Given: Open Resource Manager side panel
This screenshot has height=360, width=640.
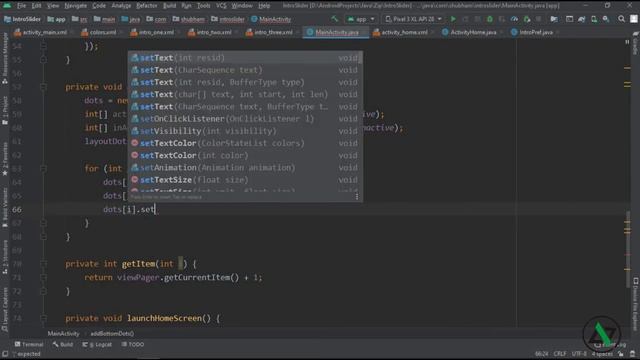Looking at the screenshot, I should tap(5, 58).
